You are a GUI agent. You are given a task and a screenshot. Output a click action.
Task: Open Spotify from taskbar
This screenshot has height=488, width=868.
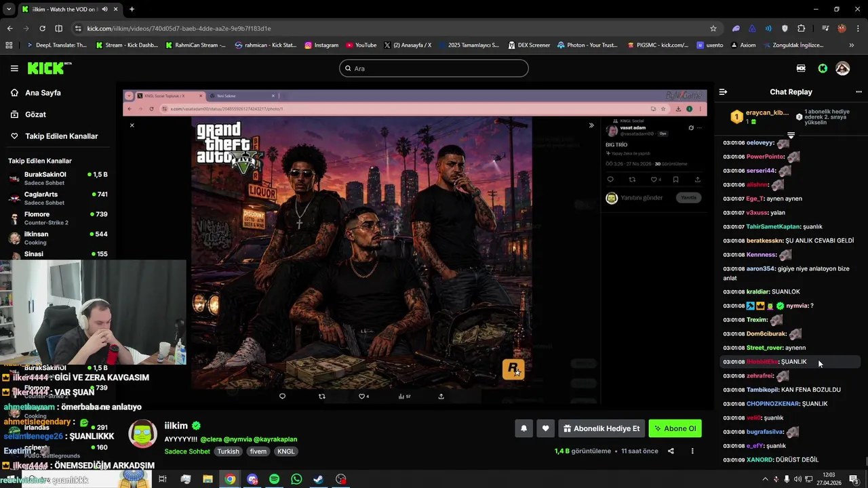(x=274, y=479)
